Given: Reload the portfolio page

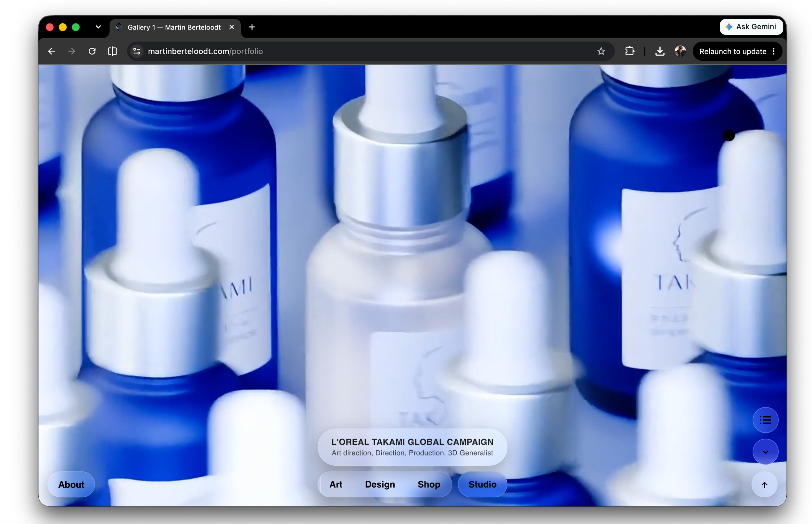Looking at the screenshot, I should pyautogui.click(x=92, y=51).
